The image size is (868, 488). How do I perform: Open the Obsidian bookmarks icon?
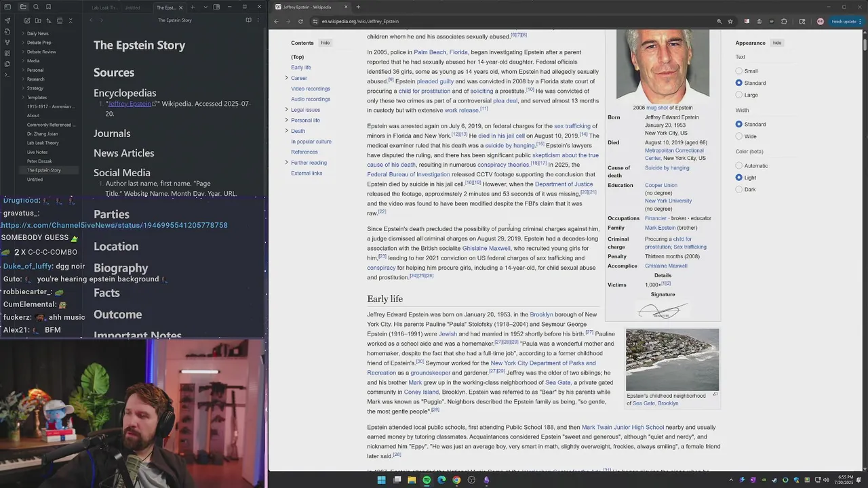tap(48, 7)
